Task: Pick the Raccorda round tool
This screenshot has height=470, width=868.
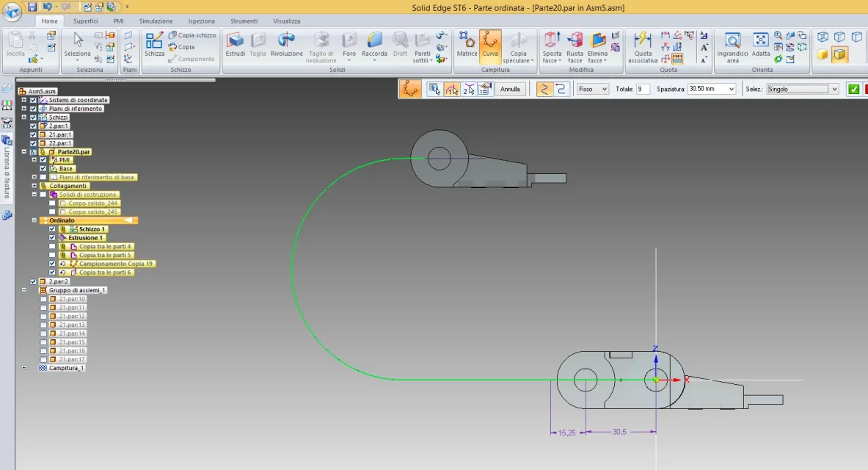Action: [x=374, y=45]
